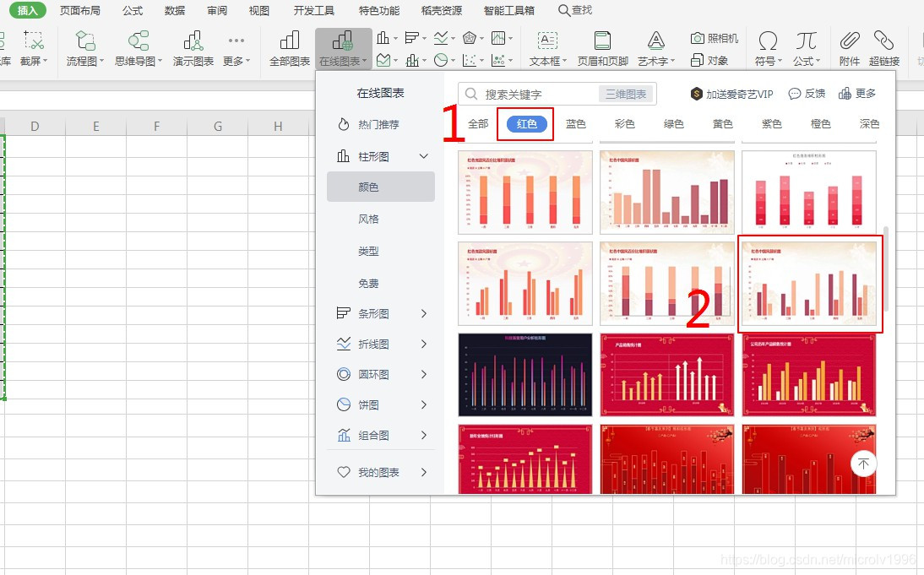Insert a 流程图 flowchart
The width and height of the screenshot is (924, 575).
pos(84,48)
